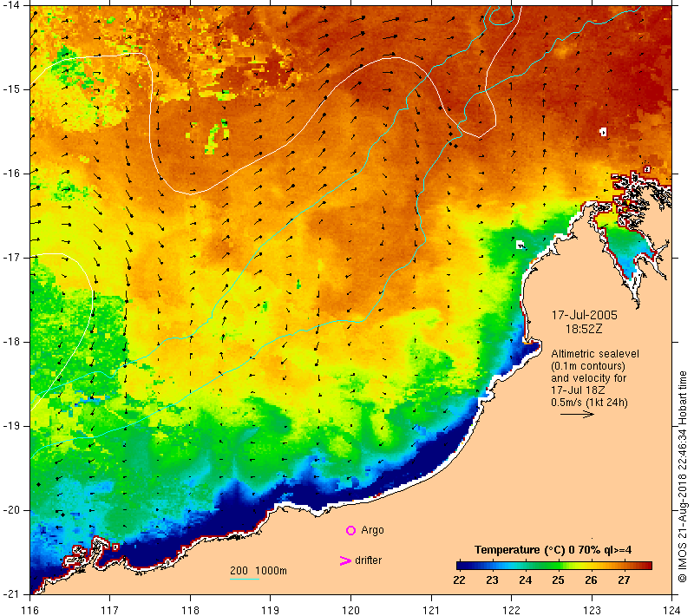The image size is (694, 616).
Task: Click the longitude axis label 121
Action: click(431, 610)
